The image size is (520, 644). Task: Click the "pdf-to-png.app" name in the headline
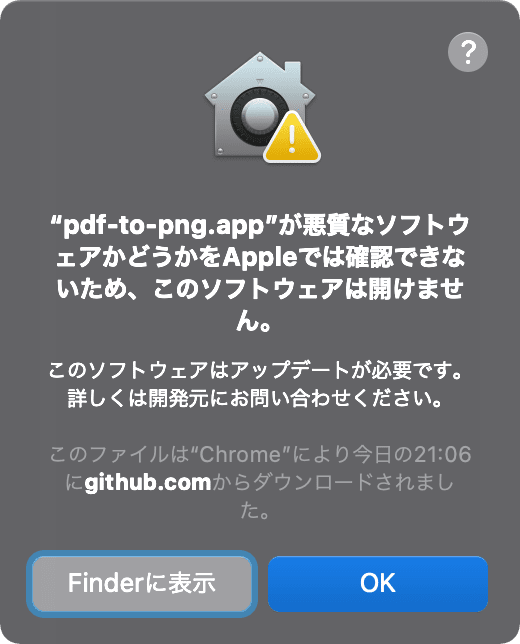[163, 225]
